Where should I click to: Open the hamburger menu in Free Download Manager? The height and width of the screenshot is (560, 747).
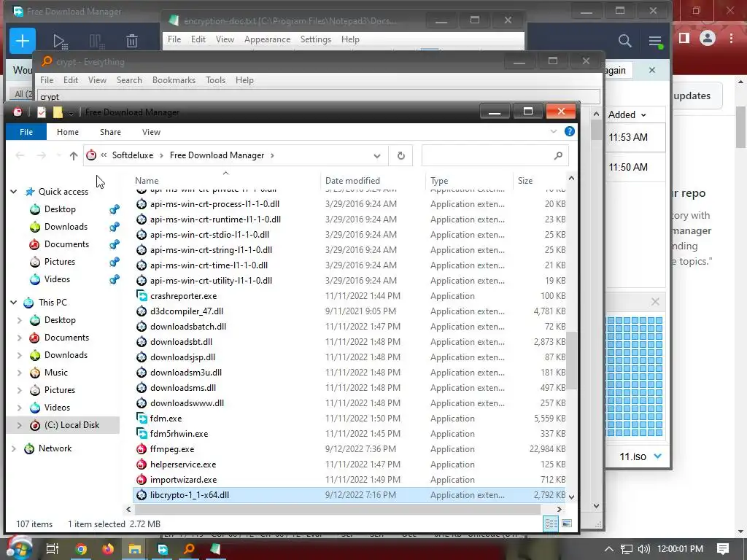point(655,42)
